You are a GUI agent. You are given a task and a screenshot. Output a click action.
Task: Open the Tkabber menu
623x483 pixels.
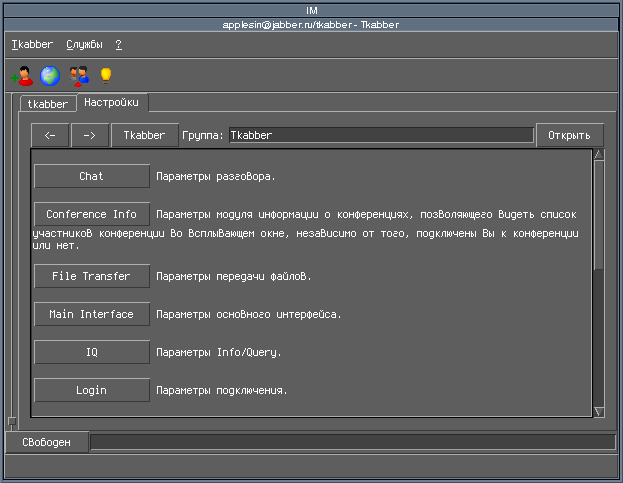click(x=30, y=45)
